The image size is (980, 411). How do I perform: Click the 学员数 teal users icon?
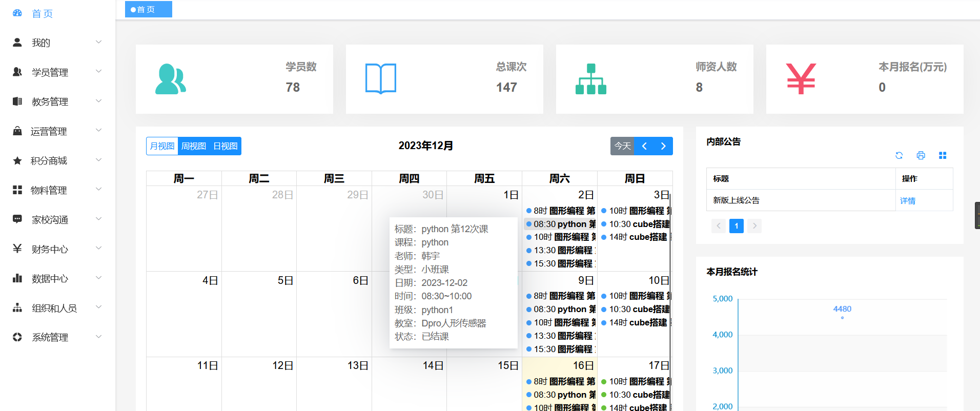(x=171, y=79)
